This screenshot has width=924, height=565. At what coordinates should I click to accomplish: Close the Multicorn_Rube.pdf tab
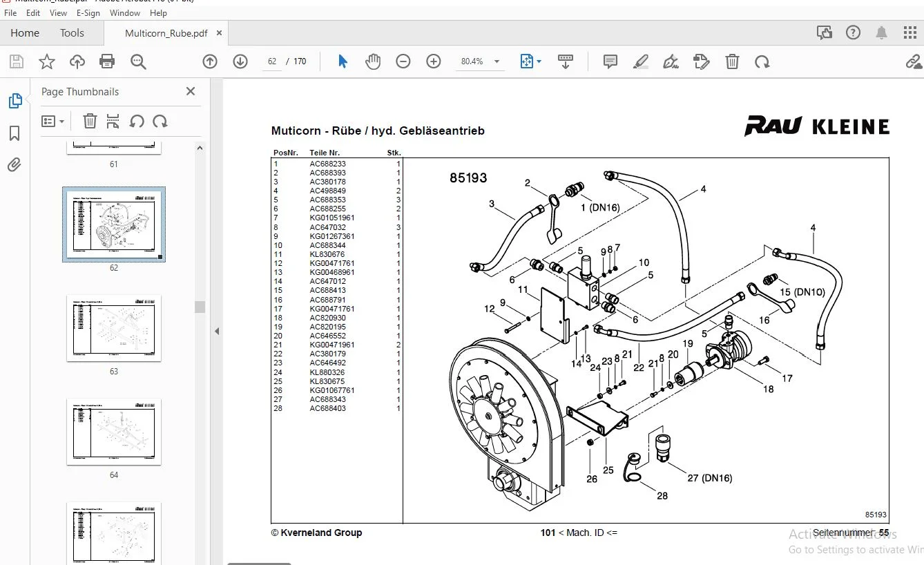pyautogui.click(x=219, y=32)
